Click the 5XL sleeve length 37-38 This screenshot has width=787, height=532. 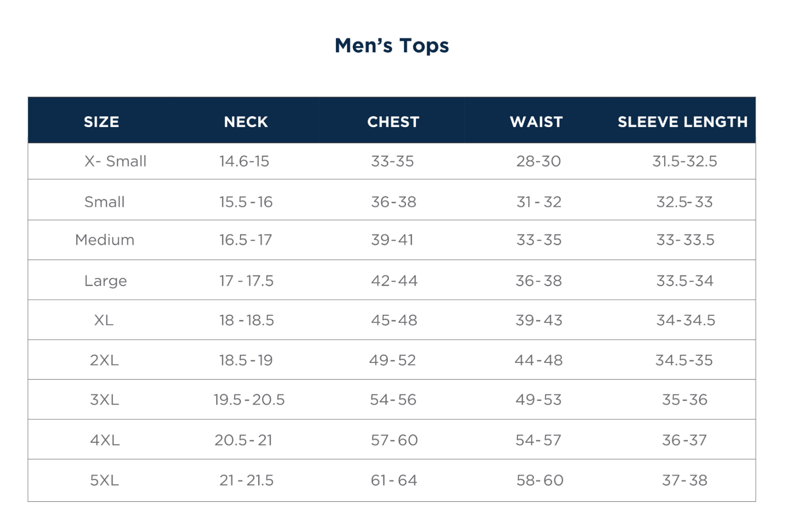[x=684, y=481]
